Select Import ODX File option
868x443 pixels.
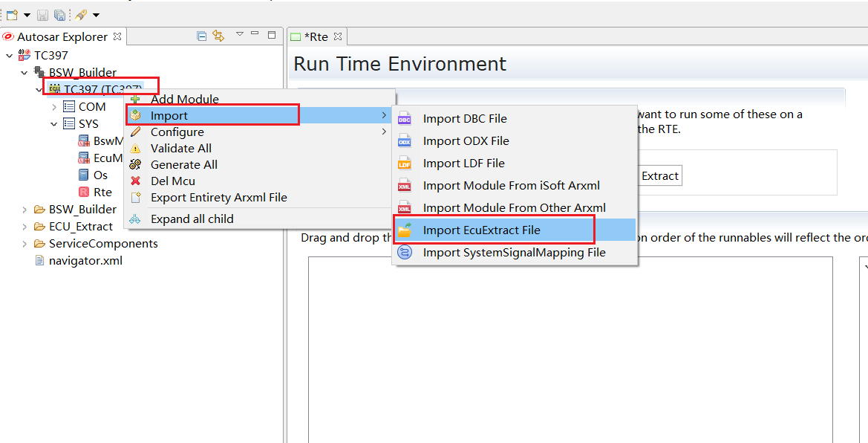point(466,141)
